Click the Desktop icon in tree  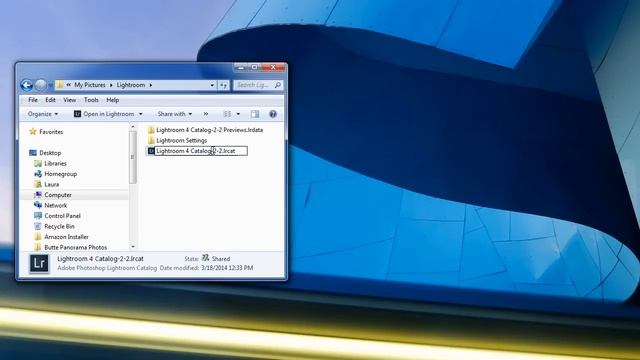coord(33,153)
